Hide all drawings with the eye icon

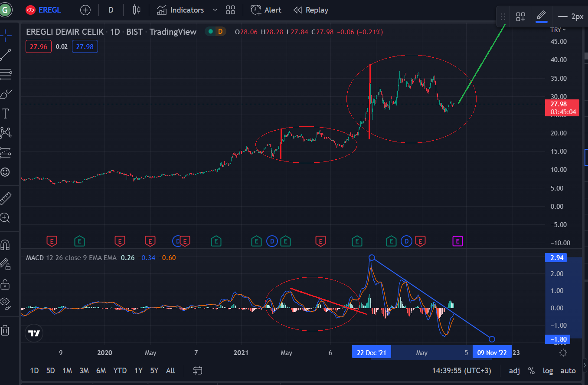tap(5, 303)
